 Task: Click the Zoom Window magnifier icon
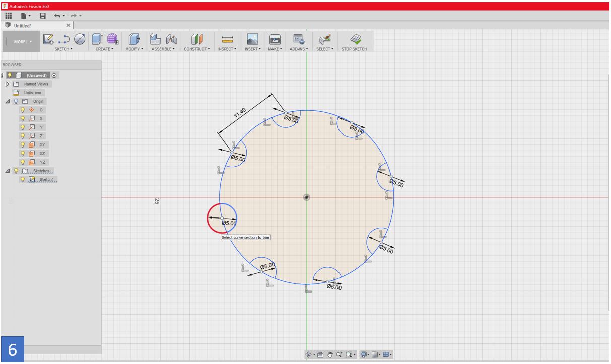coord(349,355)
